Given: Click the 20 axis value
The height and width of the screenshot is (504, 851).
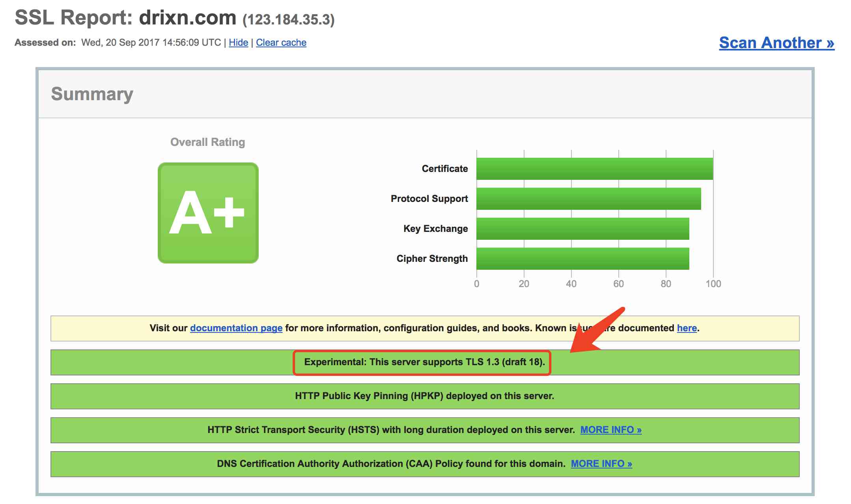Looking at the screenshot, I should (524, 284).
